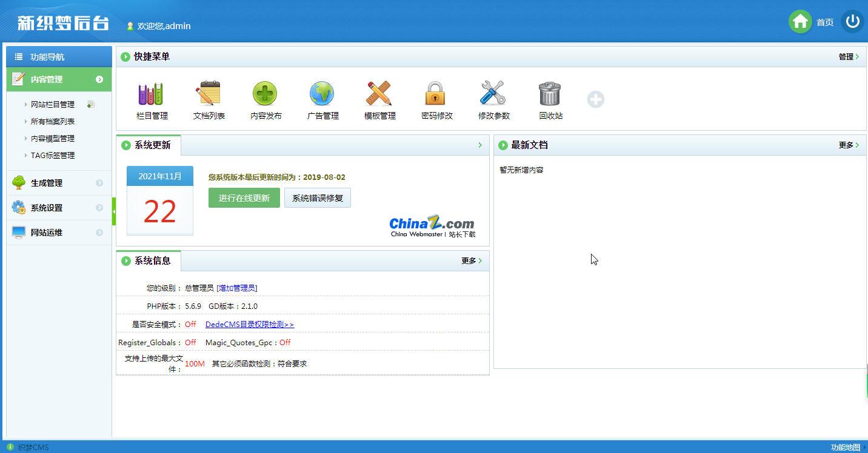The width and height of the screenshot is (868, 453).
Task: Click the 系统错误修复 button
Action: [318, 197]
